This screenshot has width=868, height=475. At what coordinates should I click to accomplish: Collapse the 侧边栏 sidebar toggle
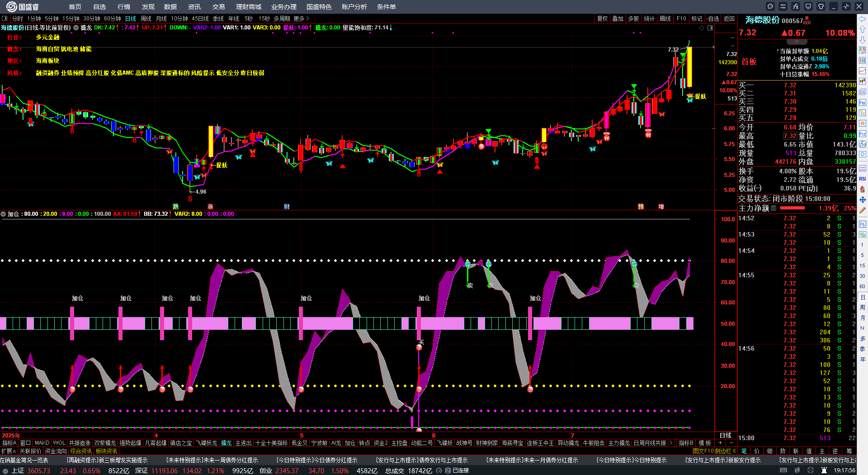point(725,451)
